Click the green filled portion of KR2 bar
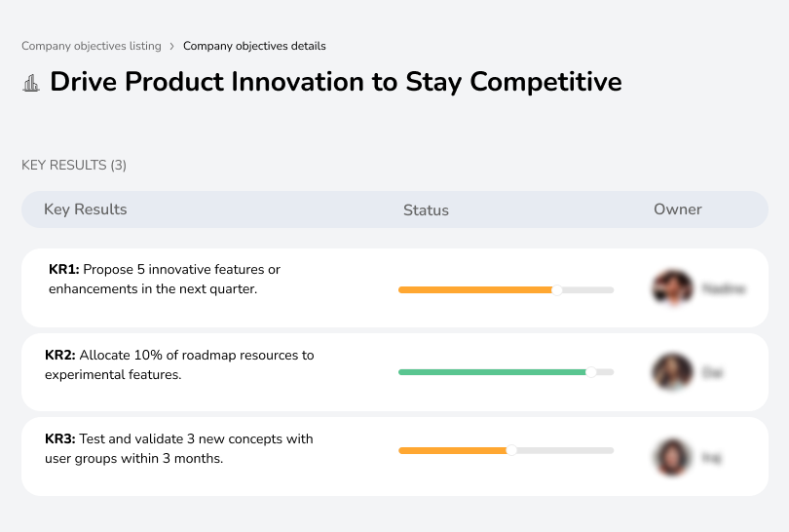 tap(492, 372)
